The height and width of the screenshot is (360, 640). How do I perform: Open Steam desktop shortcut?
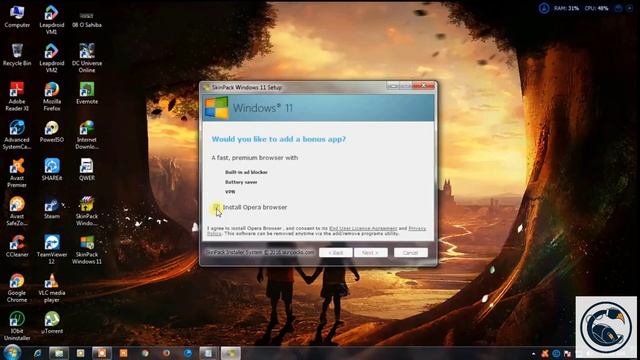(52, 208)
